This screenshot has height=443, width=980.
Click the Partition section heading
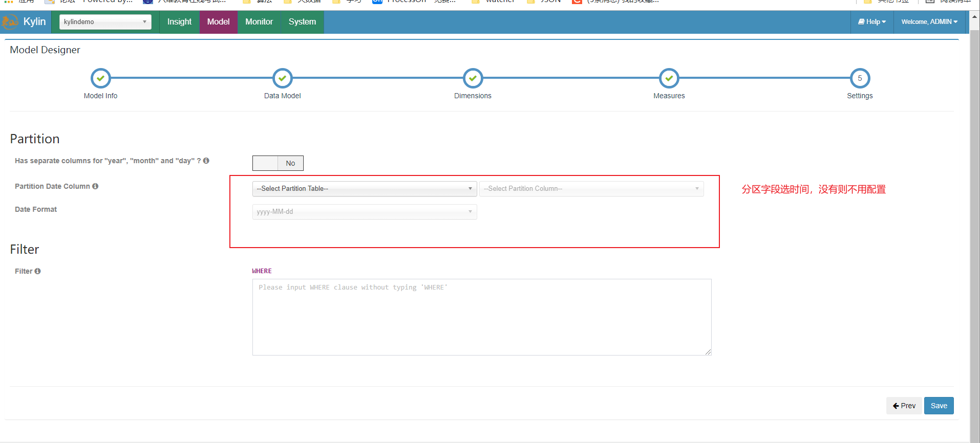(35, 139)
